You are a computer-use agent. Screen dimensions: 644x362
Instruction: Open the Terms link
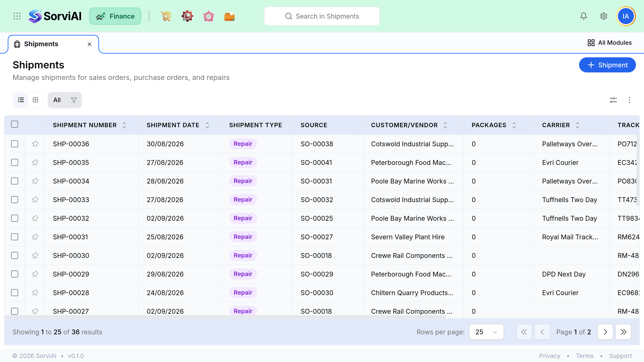point(584,356)
